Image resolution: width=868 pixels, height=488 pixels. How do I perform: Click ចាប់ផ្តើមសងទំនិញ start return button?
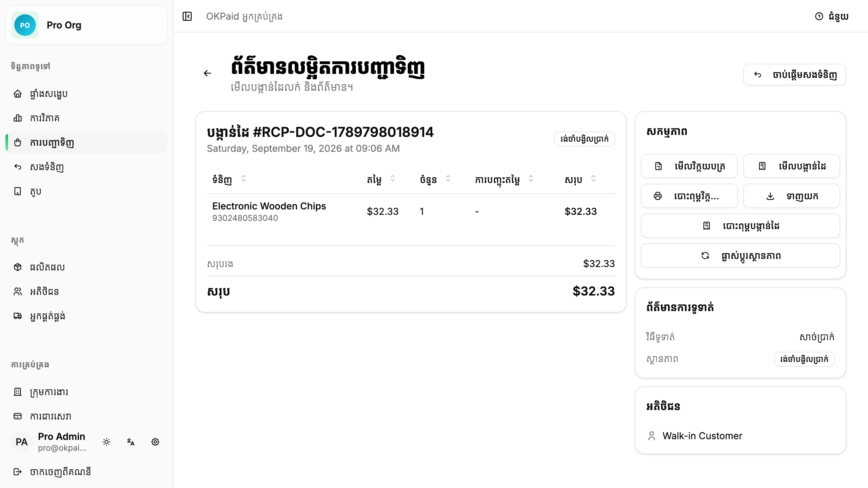pos(794,75)
